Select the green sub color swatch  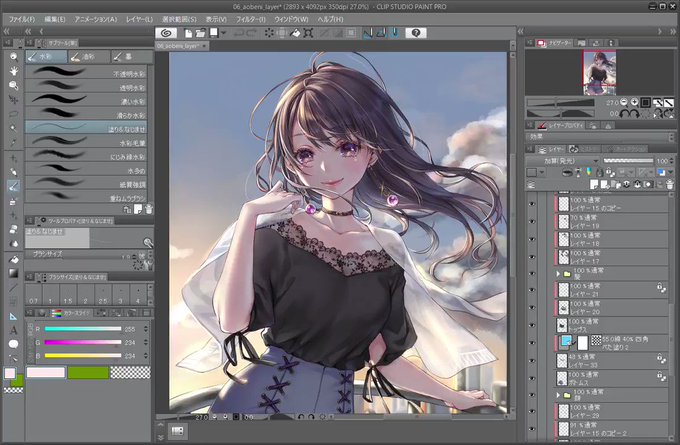[88, 373]
